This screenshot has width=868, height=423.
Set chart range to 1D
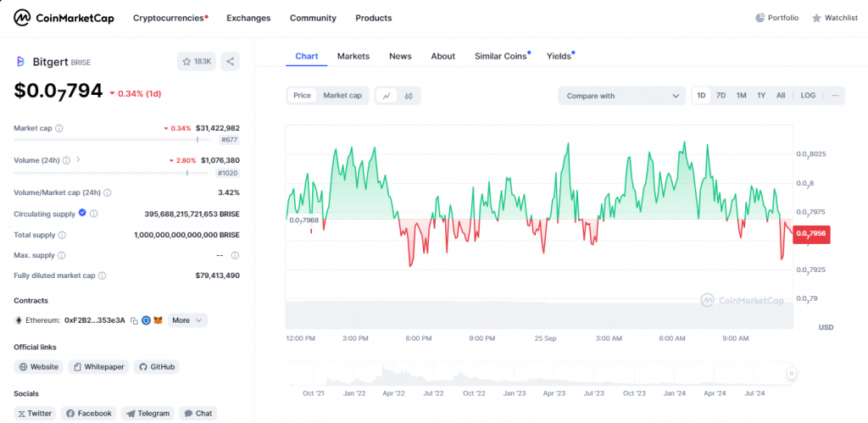coord(701,95)
